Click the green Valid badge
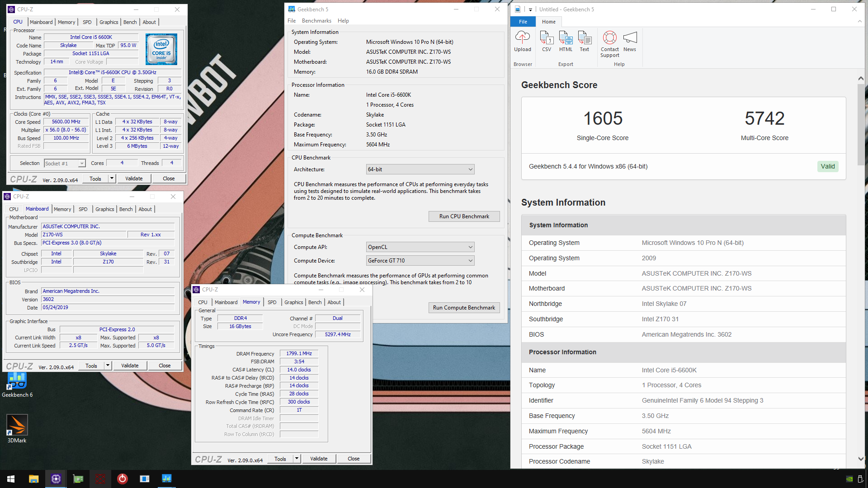This screenshot has height=488, width=868. [828, 166]
